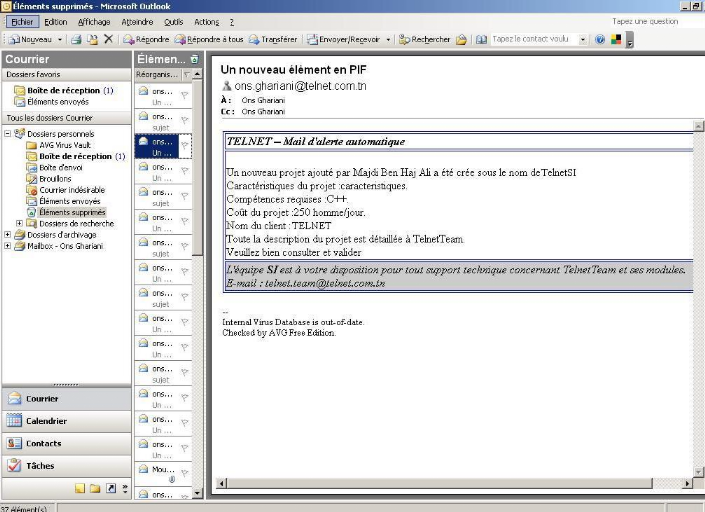Switch to Contacts pane
705x512 pixels.
coord(67,444)
